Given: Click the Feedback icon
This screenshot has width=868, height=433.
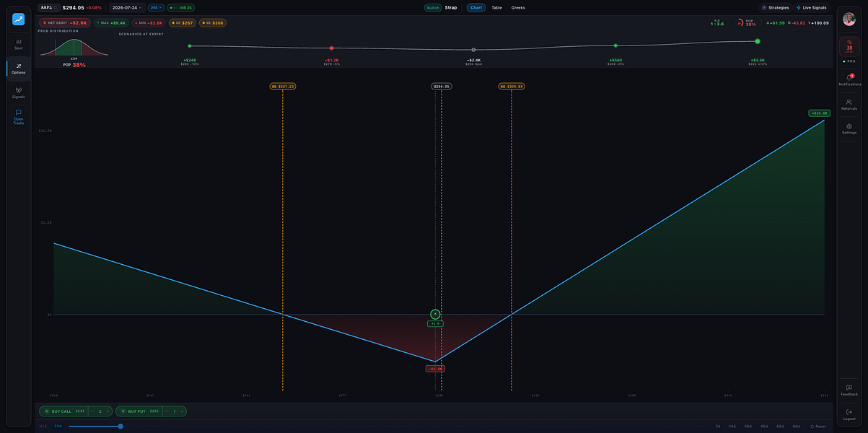Looking at the screenshot, I should coord(849,390).
